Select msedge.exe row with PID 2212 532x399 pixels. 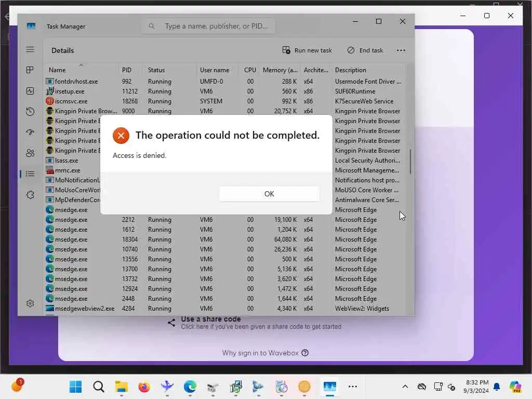point(224,220)
